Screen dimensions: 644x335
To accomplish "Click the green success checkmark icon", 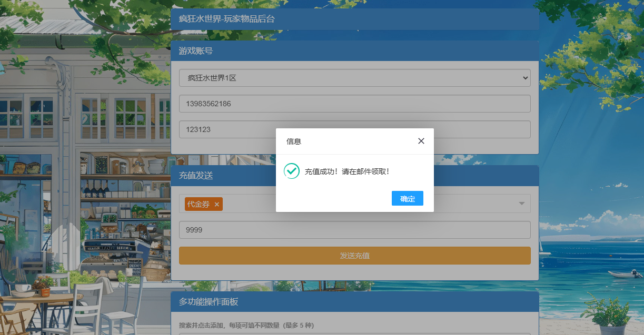I will pyautogui.click(x=292, y=171).
